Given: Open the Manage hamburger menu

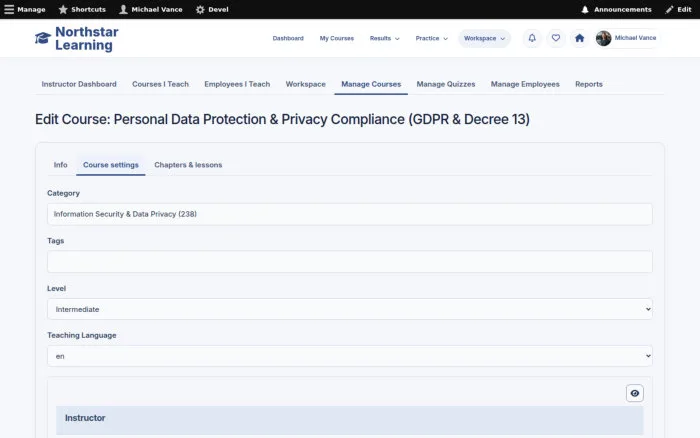Looking at the screenshot, I should point(25,9).
